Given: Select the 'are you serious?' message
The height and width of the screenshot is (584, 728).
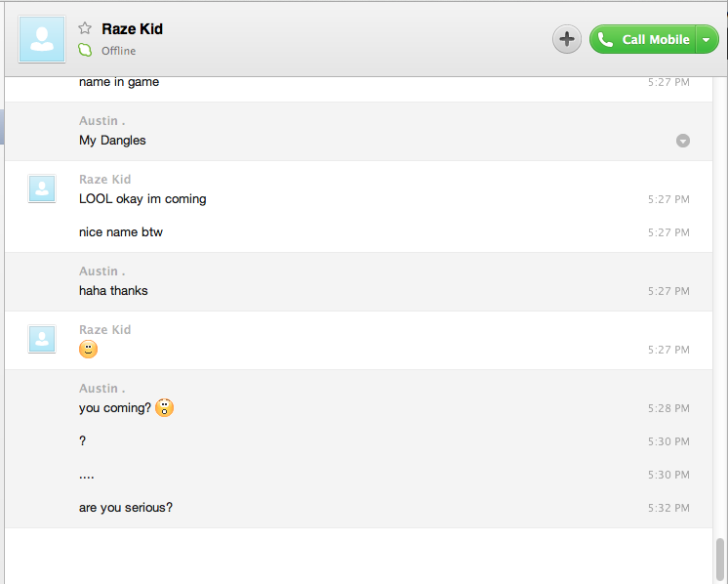Looking at the screenshot, I should (x=126, y=508).
